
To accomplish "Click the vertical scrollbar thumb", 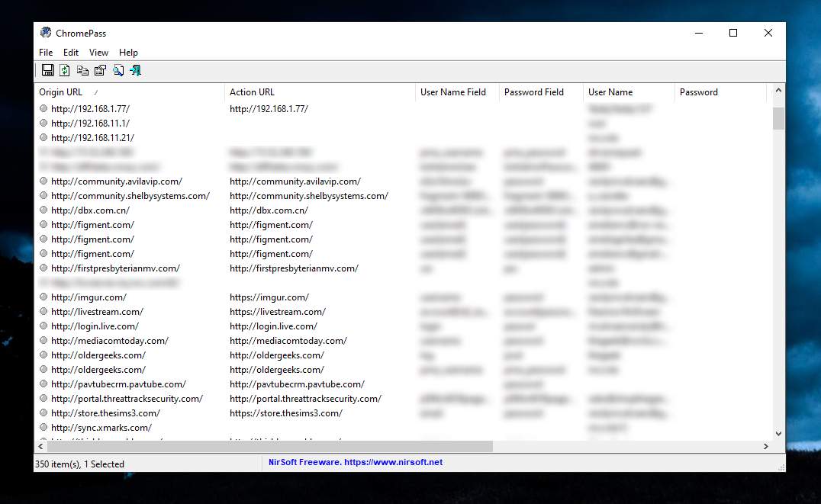I will click(778, 118).
